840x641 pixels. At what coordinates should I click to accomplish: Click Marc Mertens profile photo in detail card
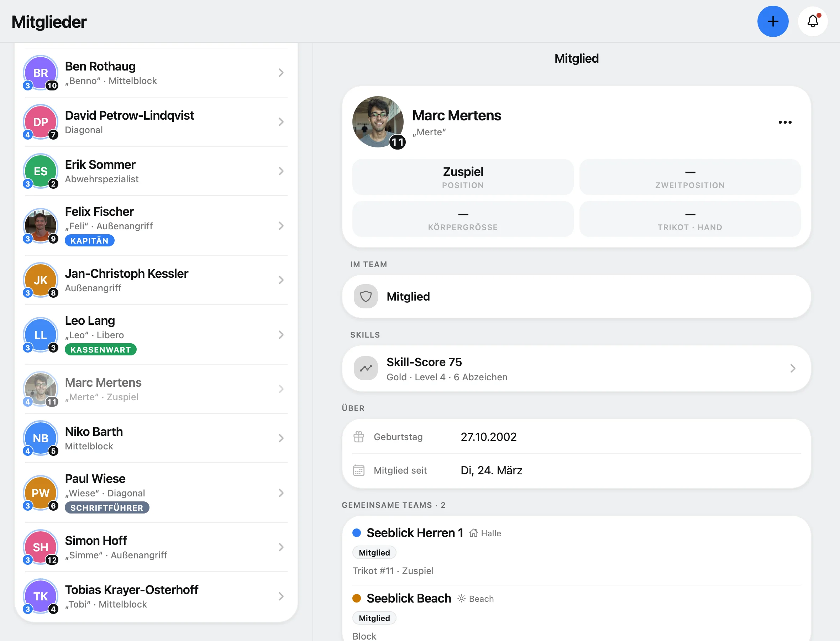tap(378, 122)
